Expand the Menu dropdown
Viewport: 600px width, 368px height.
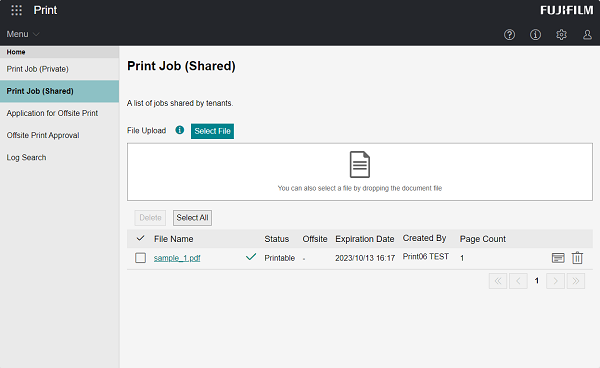click(23, 34)
